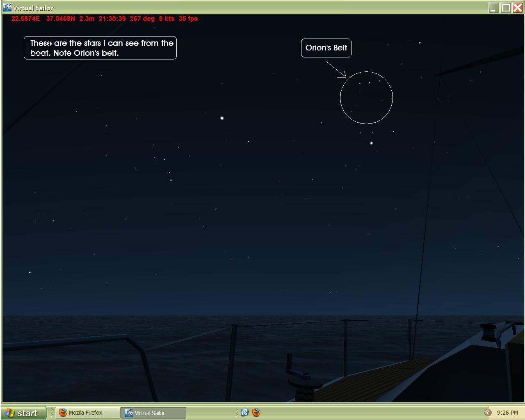
Task: Click the 2.3m status readout
Action: (x=87, y=18)
